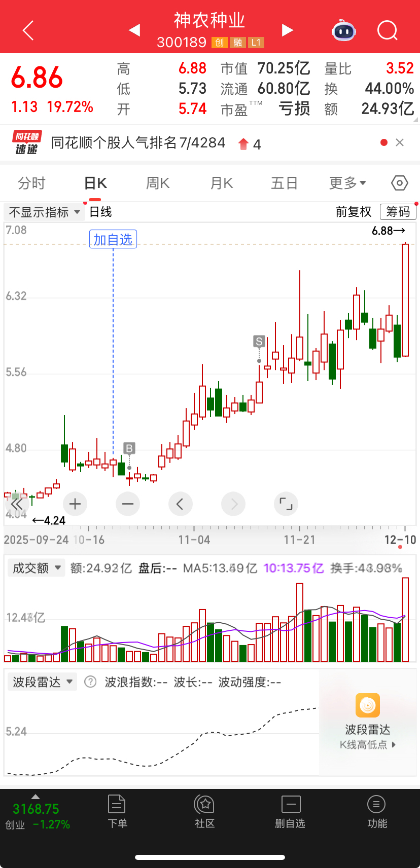Open 成交额 sub-chart dropdown
Viewport: 420px width, 868px height.
point(36,568)
